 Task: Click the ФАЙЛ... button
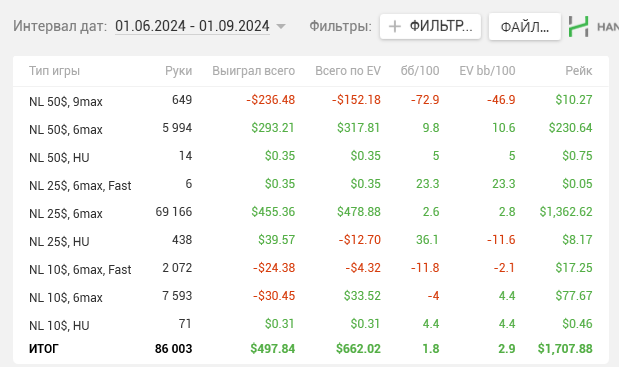(x=525, y=26)
